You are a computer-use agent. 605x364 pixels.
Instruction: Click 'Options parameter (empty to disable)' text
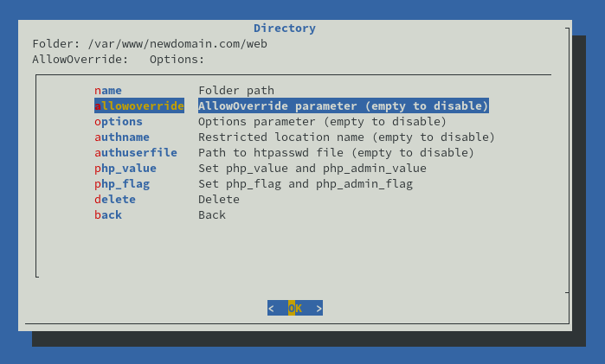coord(322,121)
